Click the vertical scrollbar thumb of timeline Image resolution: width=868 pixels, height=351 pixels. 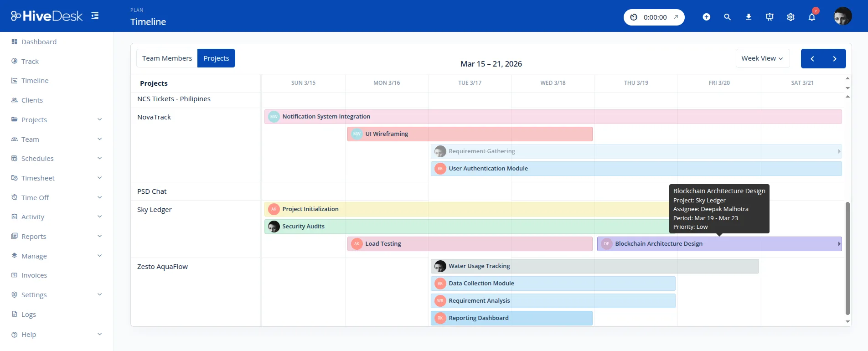coord(847,258)
